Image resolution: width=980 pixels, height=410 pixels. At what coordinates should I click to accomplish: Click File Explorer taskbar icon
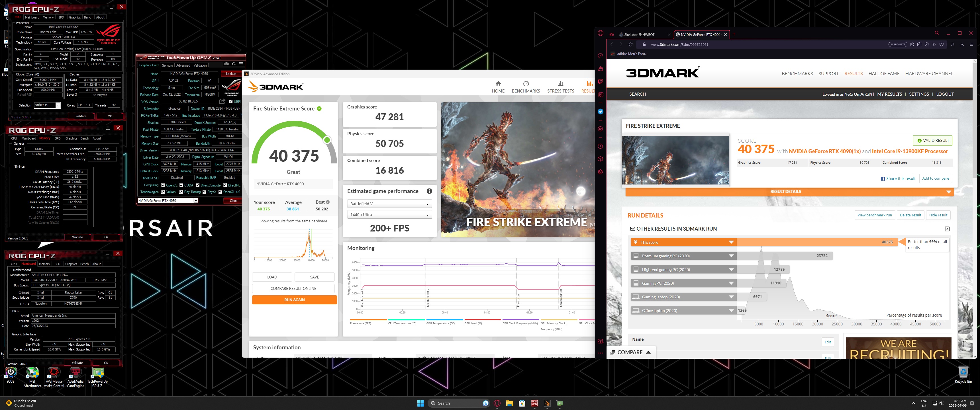pyautogui.click(x=509, y=403)
